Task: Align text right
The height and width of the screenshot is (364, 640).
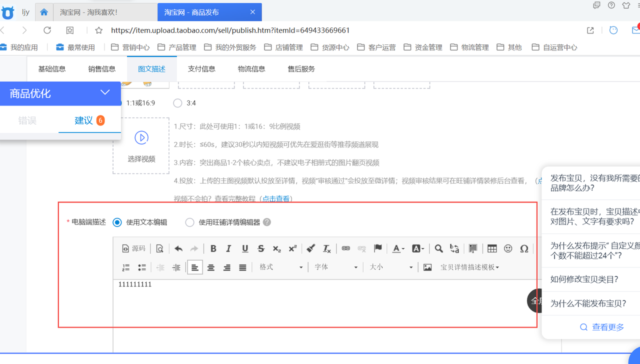Action: tap(227, 267)
